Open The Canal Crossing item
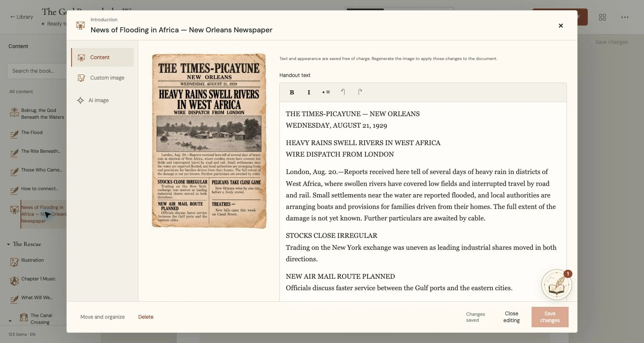Viewport: 644px width, 343px height. pyautogui.click(x=41, y=319)
